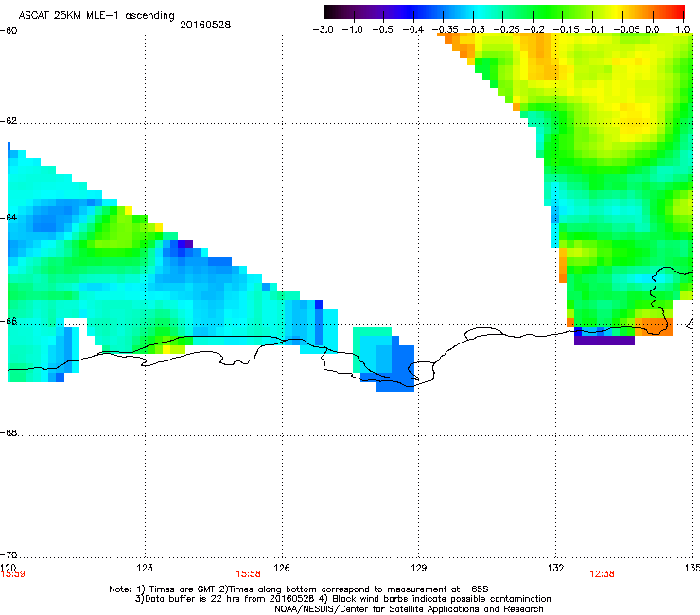
Task: Click the colorbar label 1.0
Action: tap(683, 30)
